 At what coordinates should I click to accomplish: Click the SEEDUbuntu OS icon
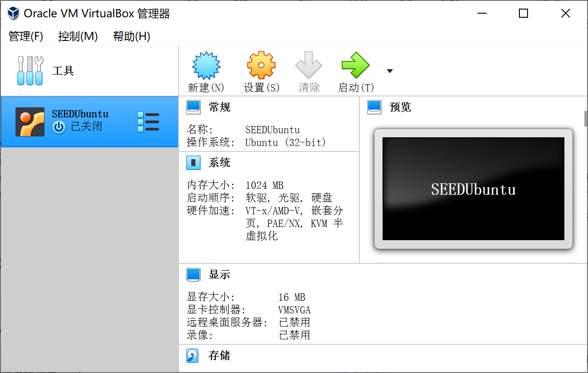[x=30, y=122]
